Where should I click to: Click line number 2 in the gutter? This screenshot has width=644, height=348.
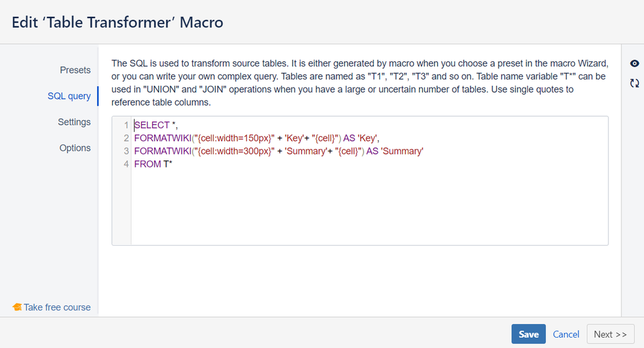[126, 138]
